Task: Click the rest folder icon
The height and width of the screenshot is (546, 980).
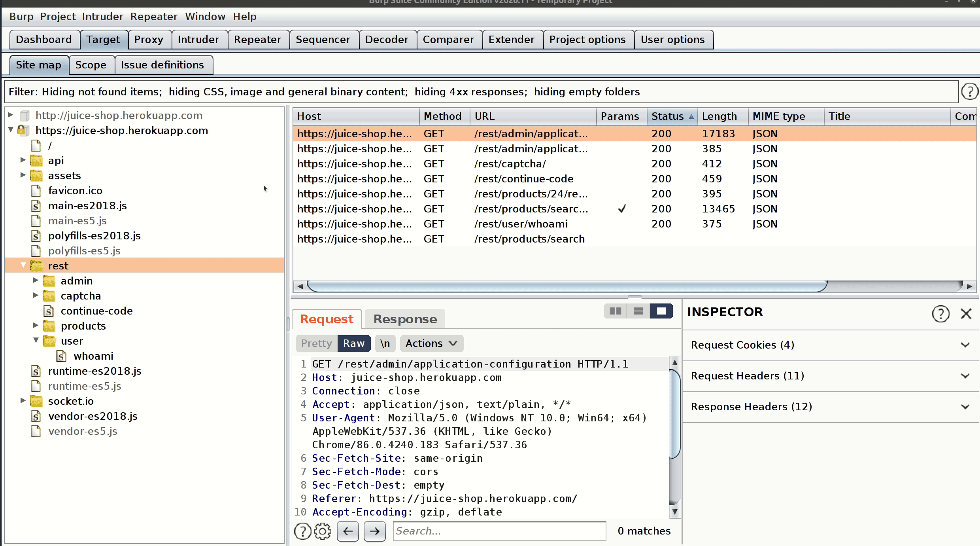Action: pos(36,266)
